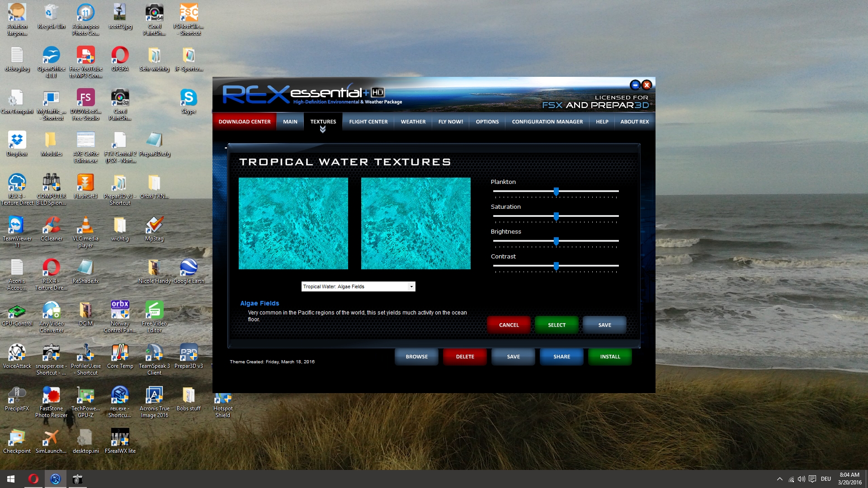Click the Contrast slider handle
The width and height of the screenshot is (868, 488).
click(x=556, y=266)
